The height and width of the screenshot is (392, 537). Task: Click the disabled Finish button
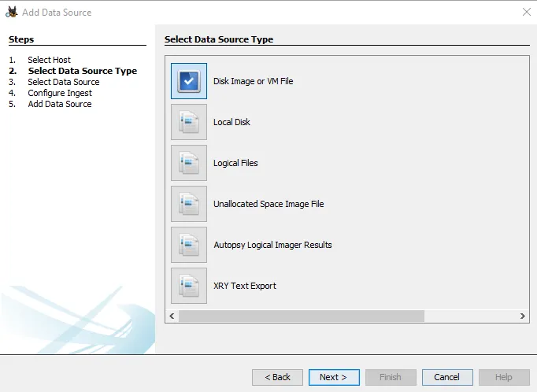pos(391,377)
